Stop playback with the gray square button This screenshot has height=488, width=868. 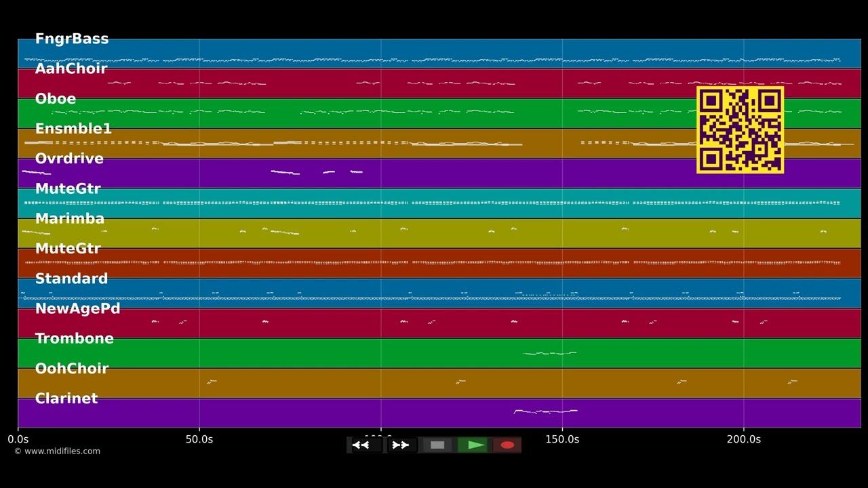pyautogui.click(x=437, y=445)
